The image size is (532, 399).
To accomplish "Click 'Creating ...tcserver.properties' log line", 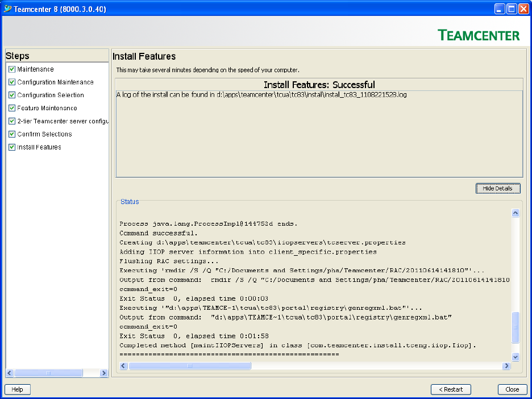I will click(x=262, y=243).
